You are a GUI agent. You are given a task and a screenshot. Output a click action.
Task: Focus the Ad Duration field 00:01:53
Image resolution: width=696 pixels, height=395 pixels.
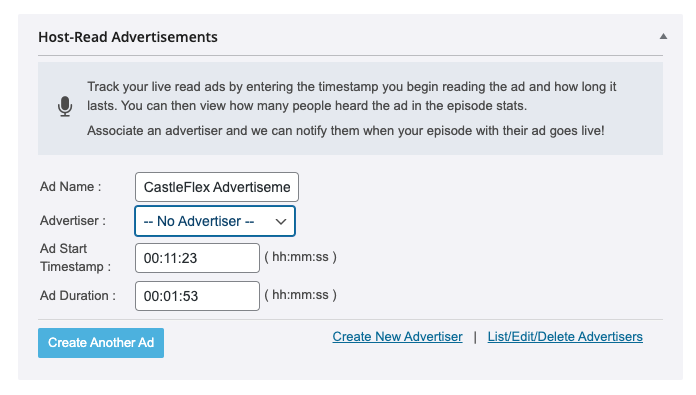197,296
